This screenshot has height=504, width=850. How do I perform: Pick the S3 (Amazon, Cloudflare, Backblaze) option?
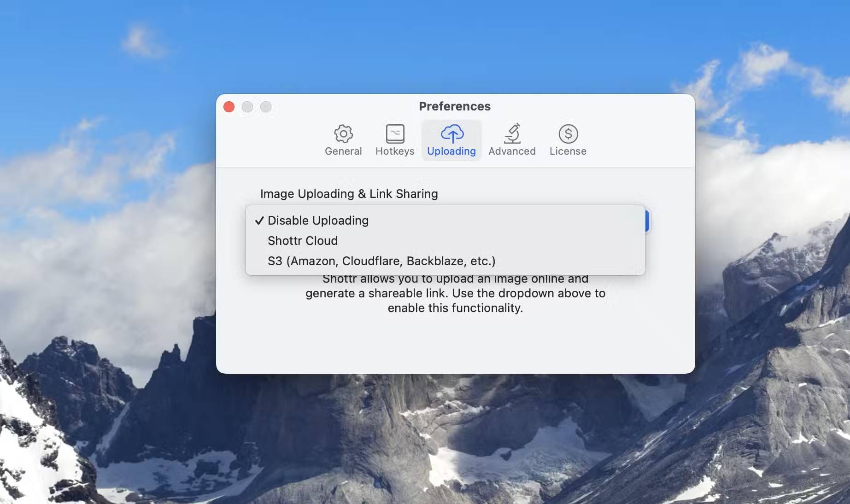[x=381, y=261]
